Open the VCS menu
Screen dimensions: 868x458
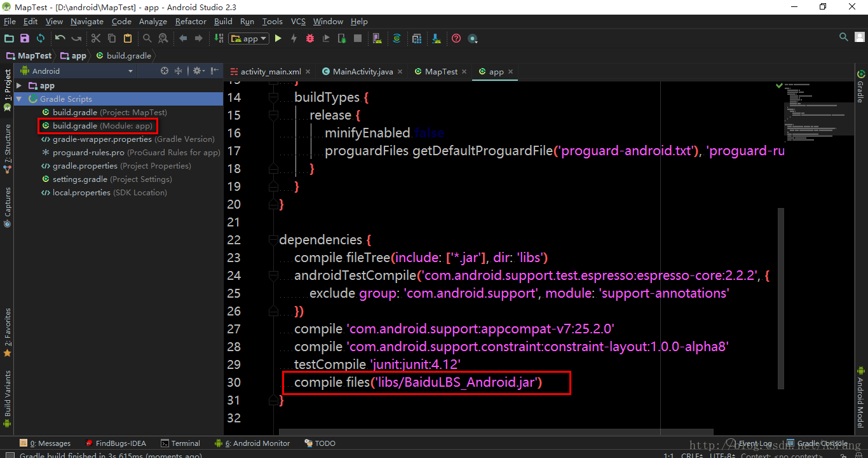point(298,22)
